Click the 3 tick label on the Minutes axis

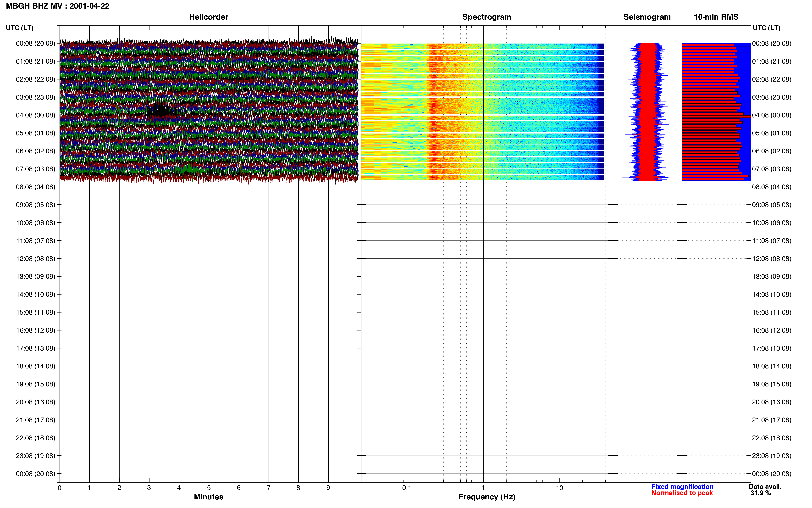coord(149,488)
